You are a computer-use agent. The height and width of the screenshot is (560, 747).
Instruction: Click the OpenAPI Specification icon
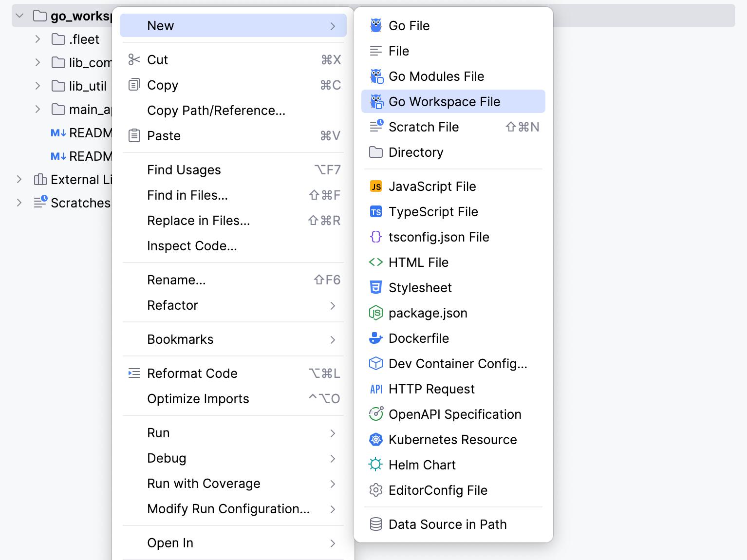[x=376, y=414]
